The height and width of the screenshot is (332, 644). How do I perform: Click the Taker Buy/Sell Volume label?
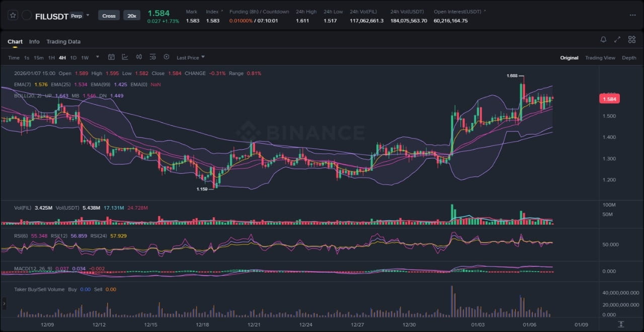click(x=39, y=289)
